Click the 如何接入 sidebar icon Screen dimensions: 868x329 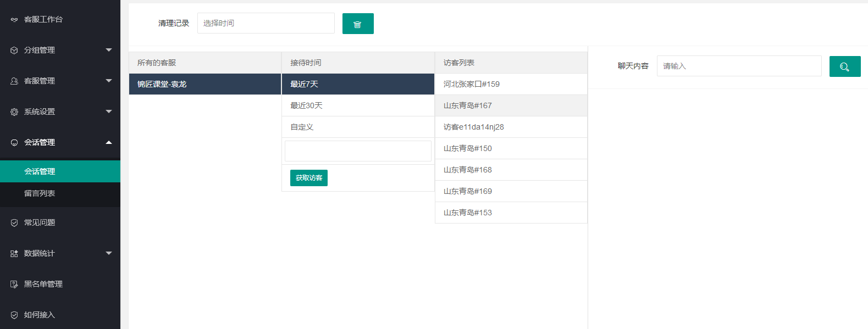14,315
